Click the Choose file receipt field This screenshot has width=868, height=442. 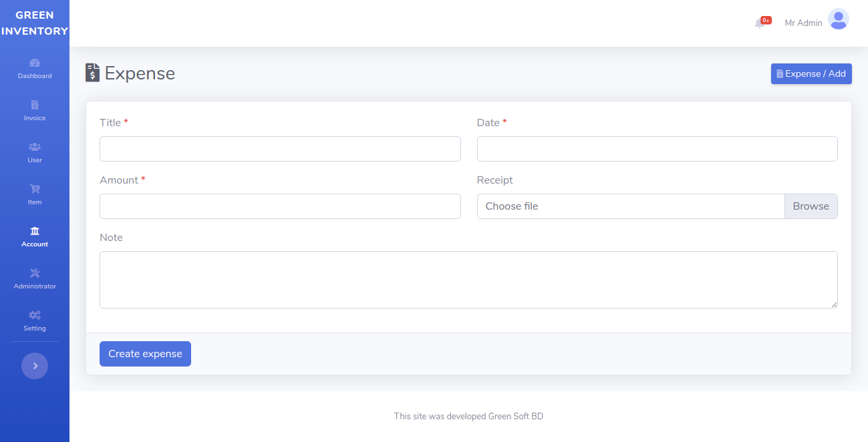(630, 206)
